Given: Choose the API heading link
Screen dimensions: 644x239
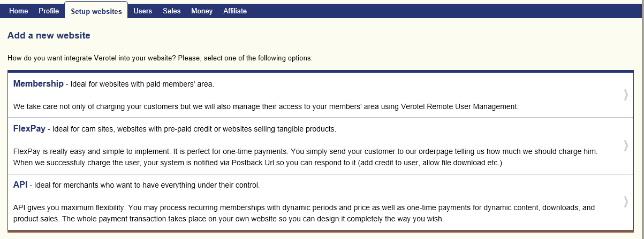Looking at the screenshot, I should click(x=20, y=185).
